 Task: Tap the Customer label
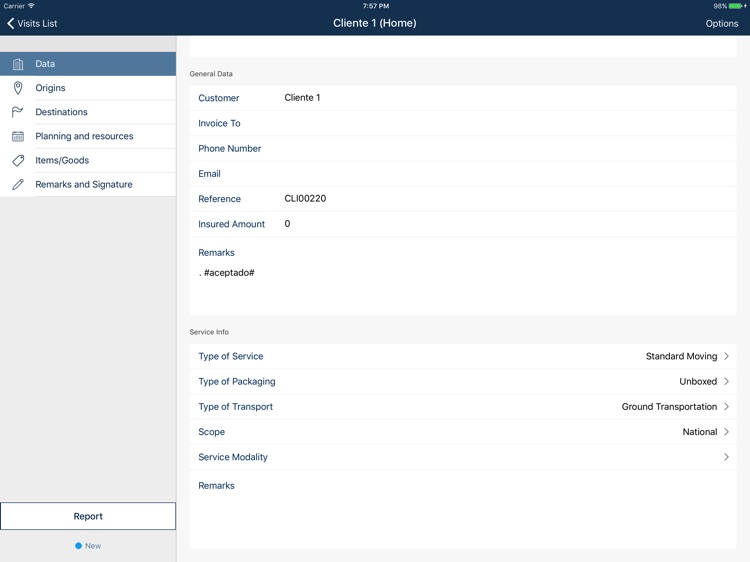219,98
